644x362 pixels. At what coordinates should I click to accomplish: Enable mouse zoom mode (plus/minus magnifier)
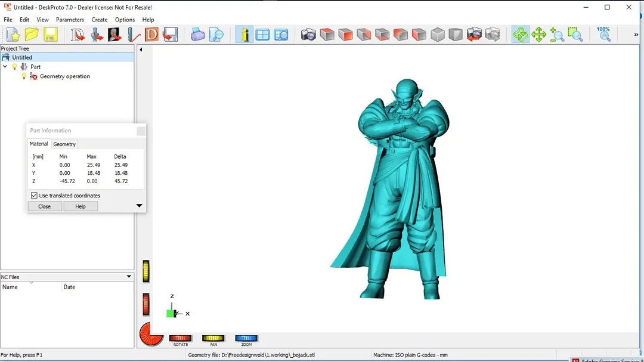click(x=557, y=35)
